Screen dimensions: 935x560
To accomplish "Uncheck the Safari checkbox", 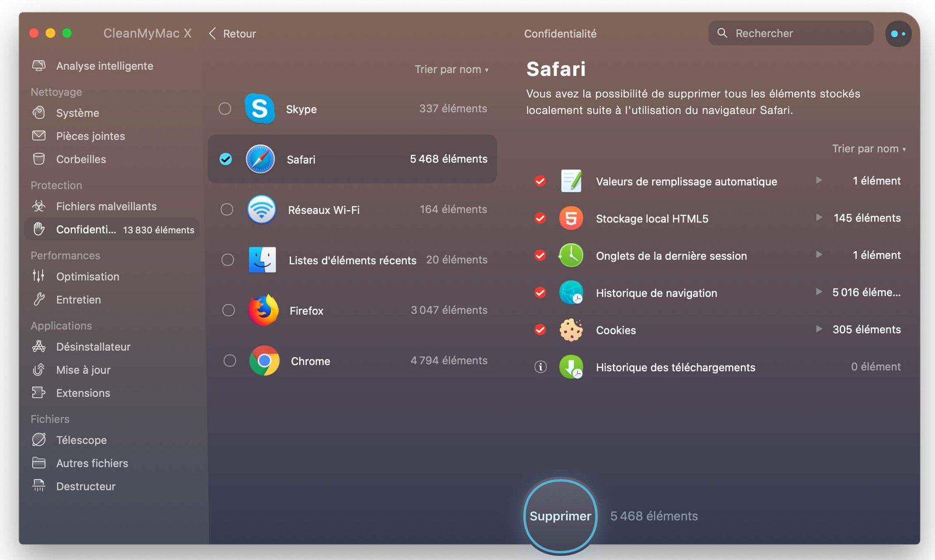I will (x=226, y=159).
